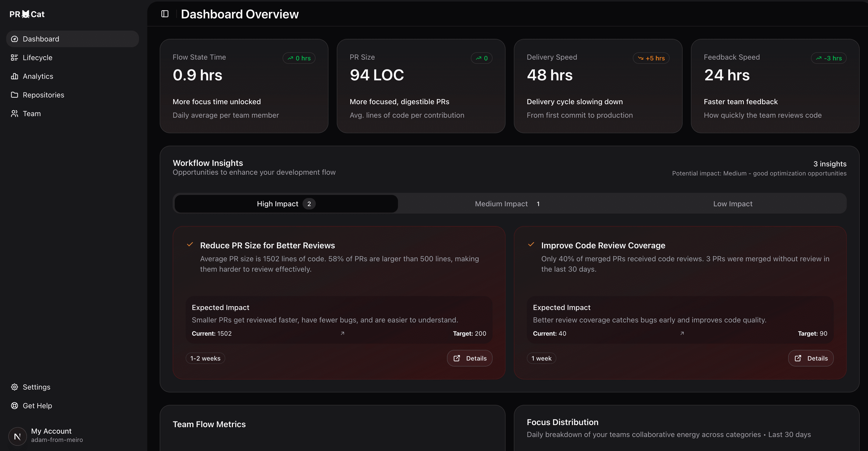Open the Lifecycle view via its sidebar icon
This screenshot has height=451, width=868.
tap(15, 57)
